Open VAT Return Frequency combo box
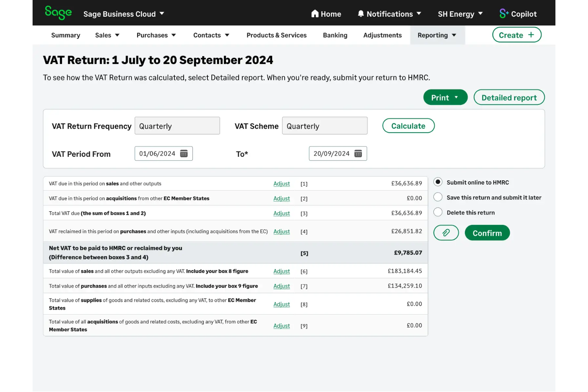 (177, 126)
